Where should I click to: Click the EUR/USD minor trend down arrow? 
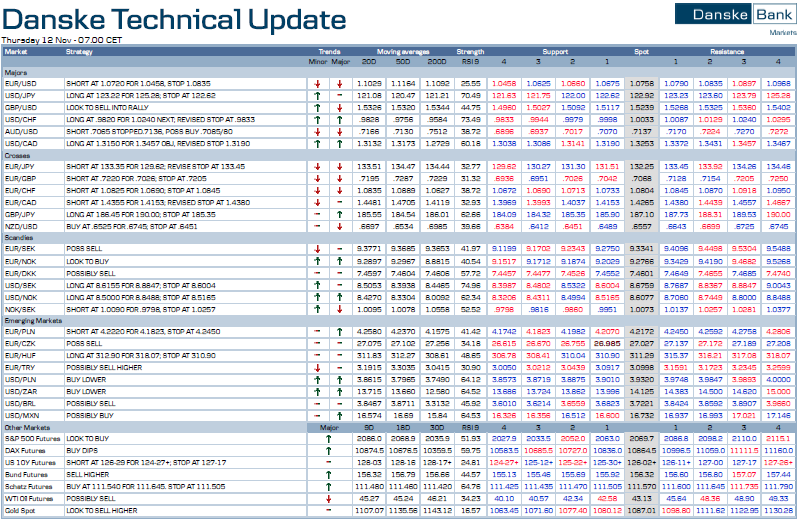pyautogui.click(x=316, y=83)
